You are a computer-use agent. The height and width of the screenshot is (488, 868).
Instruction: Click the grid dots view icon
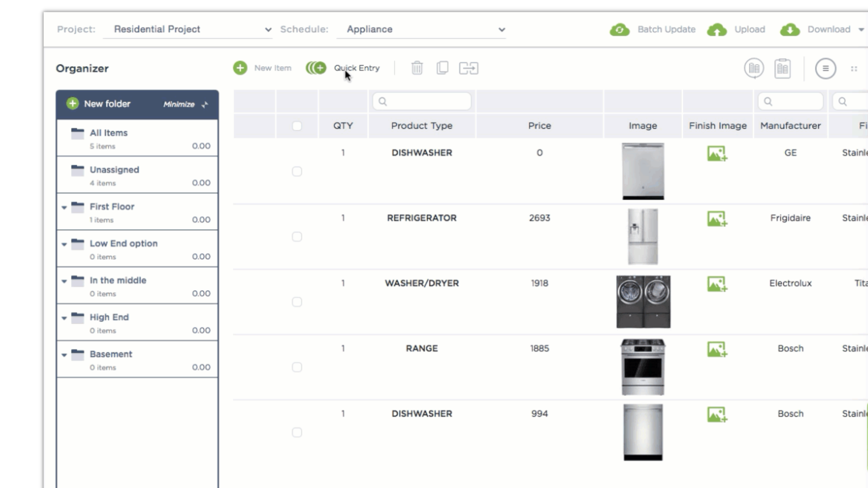coord(854,69)
